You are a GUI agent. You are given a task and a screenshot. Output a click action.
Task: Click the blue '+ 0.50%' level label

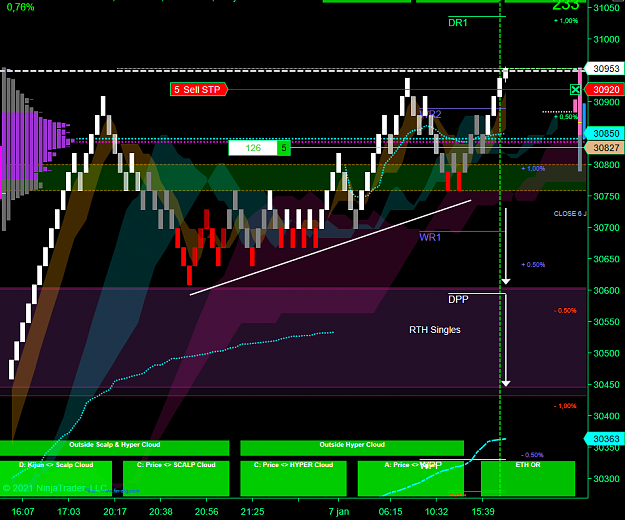point(533,265)
